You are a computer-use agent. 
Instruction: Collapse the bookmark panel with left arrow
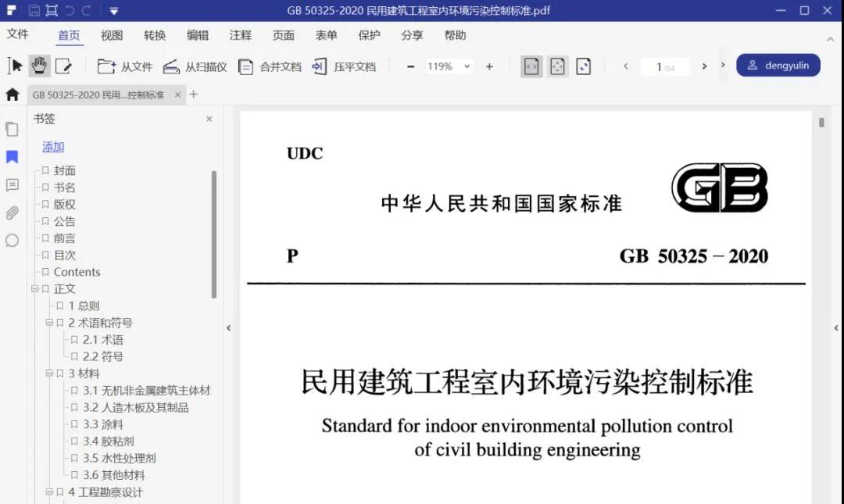[228, 328]
